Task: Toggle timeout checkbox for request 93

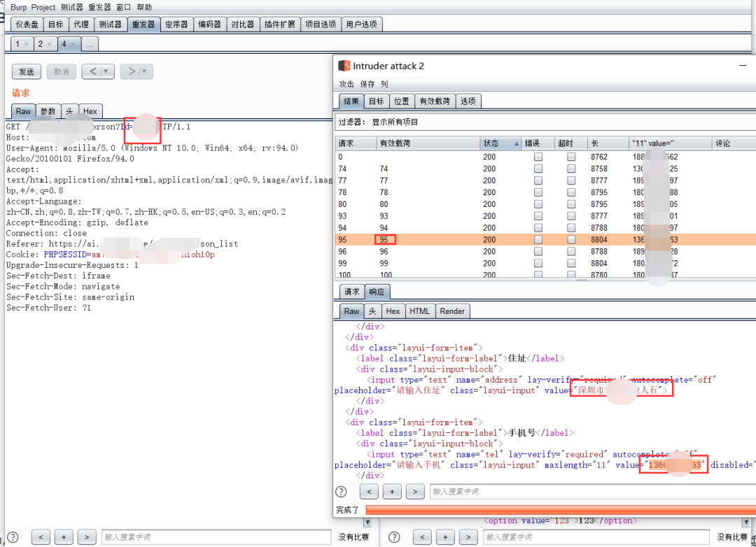Action: click(571, 216)
